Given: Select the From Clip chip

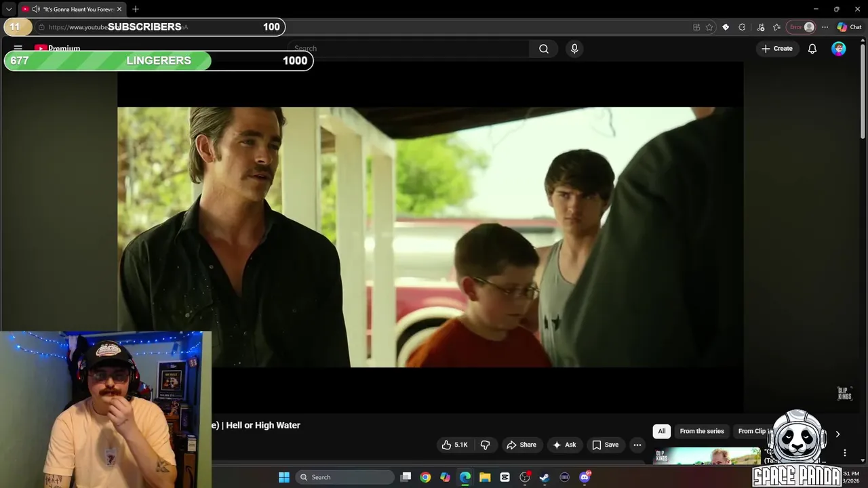Looking at the screenshot, I should pos(752,431).
